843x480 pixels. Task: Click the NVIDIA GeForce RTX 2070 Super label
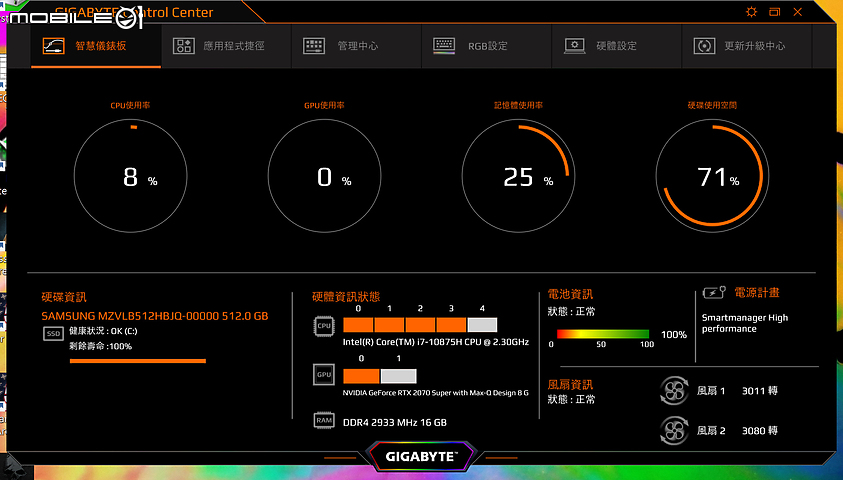coord(436,393)
